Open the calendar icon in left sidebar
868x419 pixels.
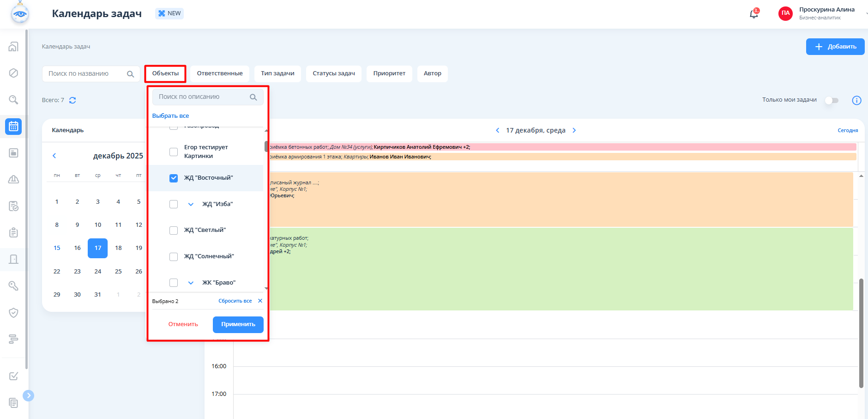pos(13,126)
